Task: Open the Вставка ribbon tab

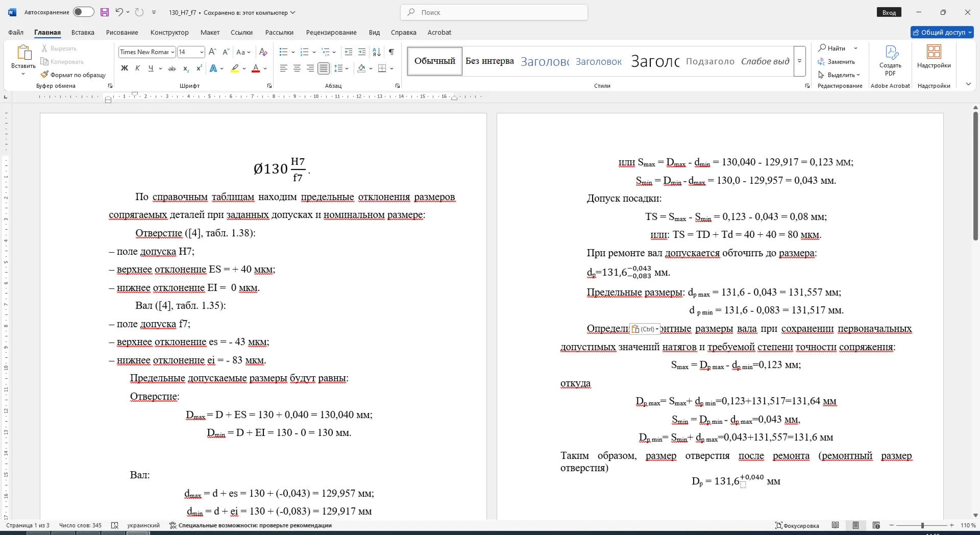Action: click(x=83, y=32)
